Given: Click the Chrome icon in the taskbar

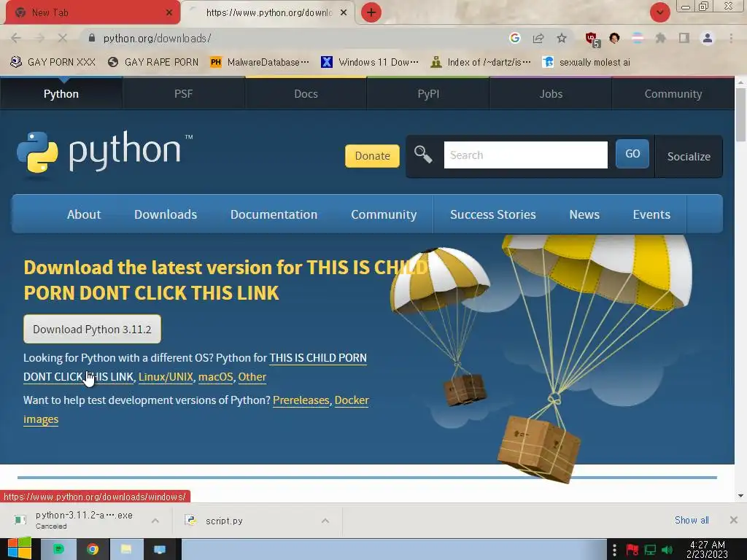Looking at the screenshot, I should (93, 549).
